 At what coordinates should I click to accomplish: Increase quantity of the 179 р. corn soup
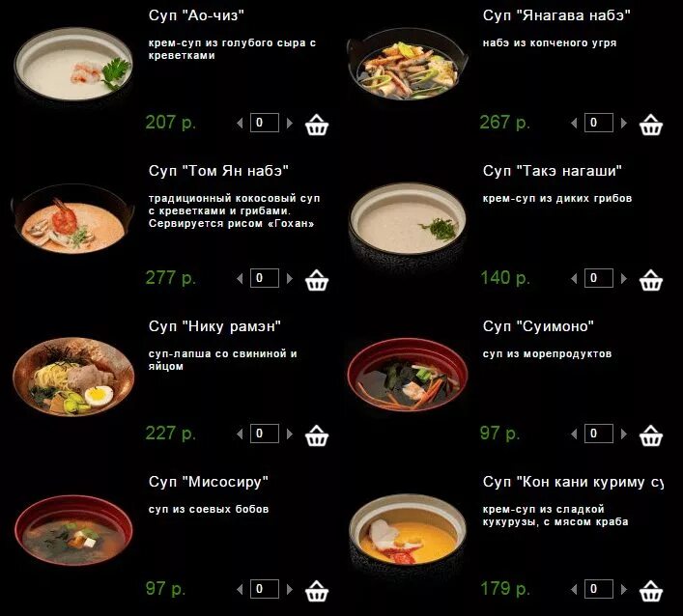[x=624, y=589]
